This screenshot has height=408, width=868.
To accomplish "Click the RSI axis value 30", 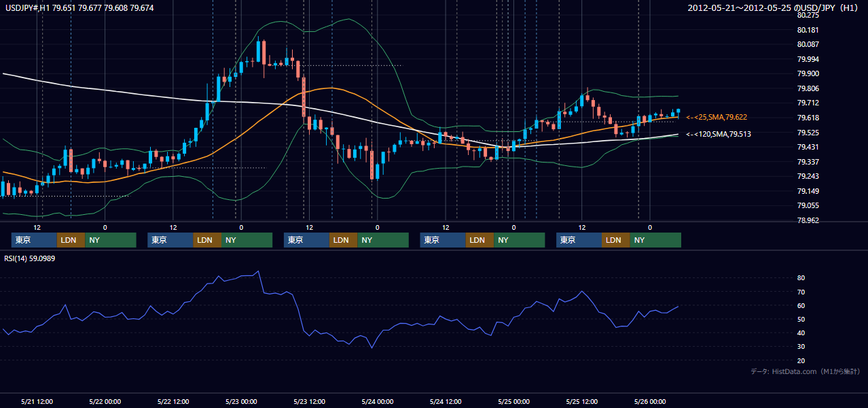I will coord(801,346).
